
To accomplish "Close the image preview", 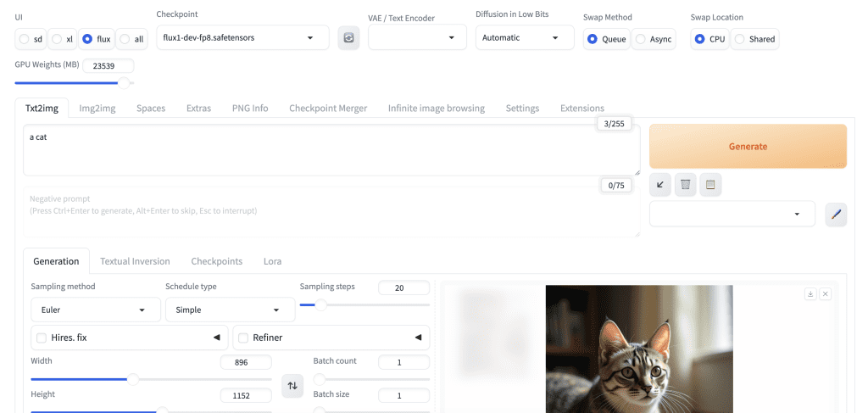I will [x=826, y=294].
